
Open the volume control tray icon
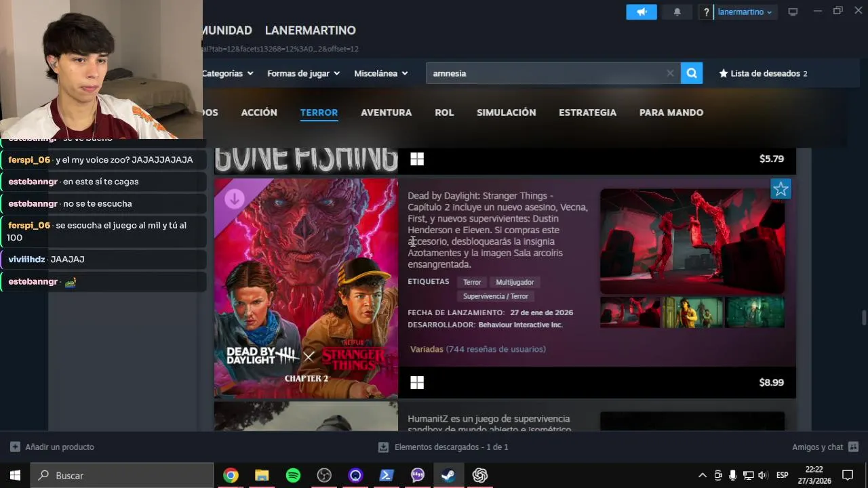763,475
